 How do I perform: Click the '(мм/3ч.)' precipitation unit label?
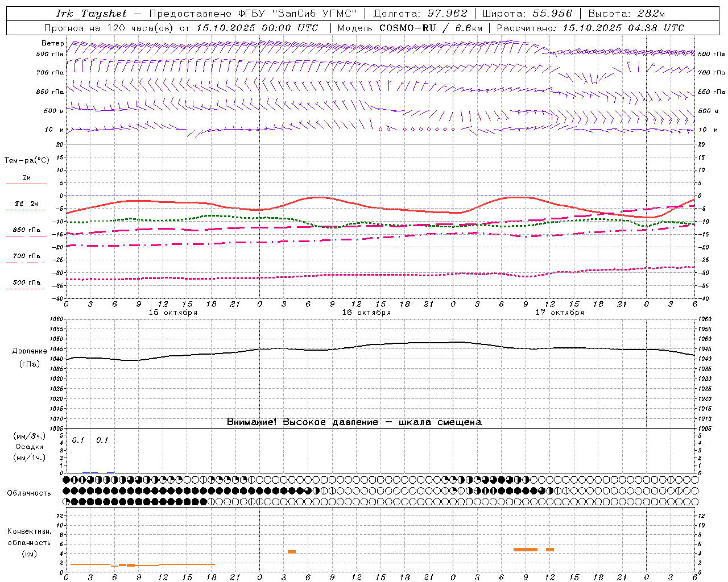click(x=29, y=436)
